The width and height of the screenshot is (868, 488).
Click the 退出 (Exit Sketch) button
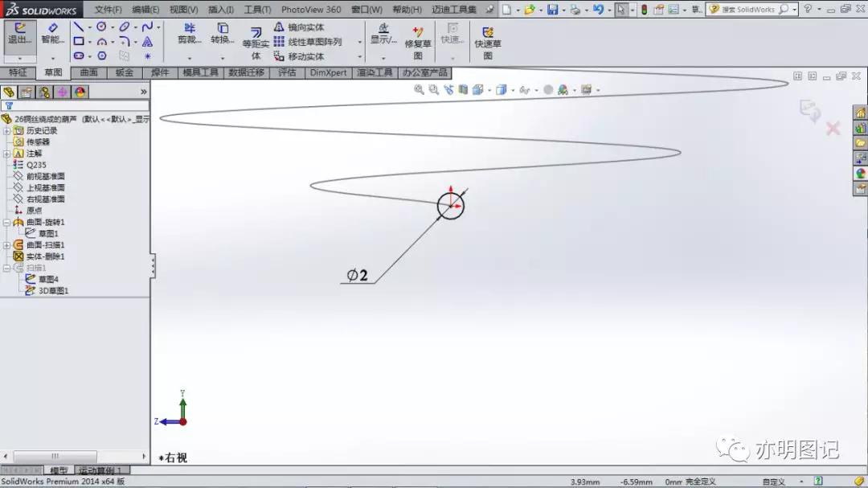pyautogui.click(x=20, y=35)
